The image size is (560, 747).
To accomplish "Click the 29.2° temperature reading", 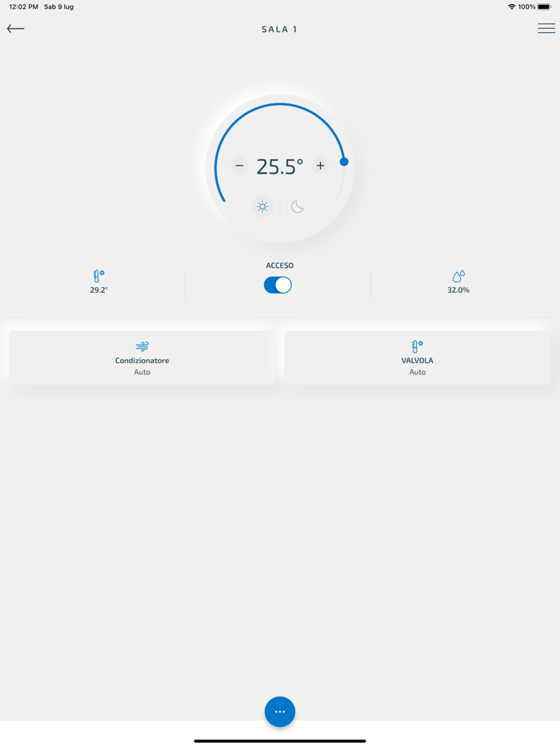I will (x=98, y=290).
